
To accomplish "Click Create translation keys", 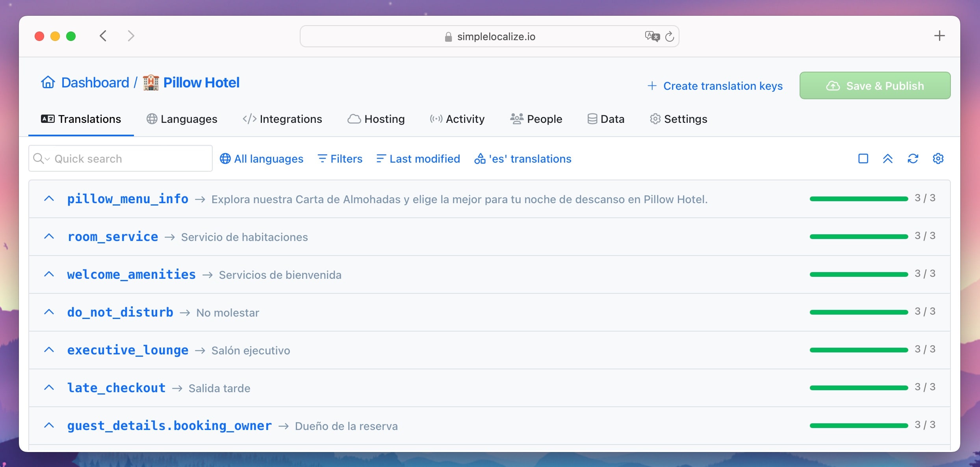I will coord(715,86).
